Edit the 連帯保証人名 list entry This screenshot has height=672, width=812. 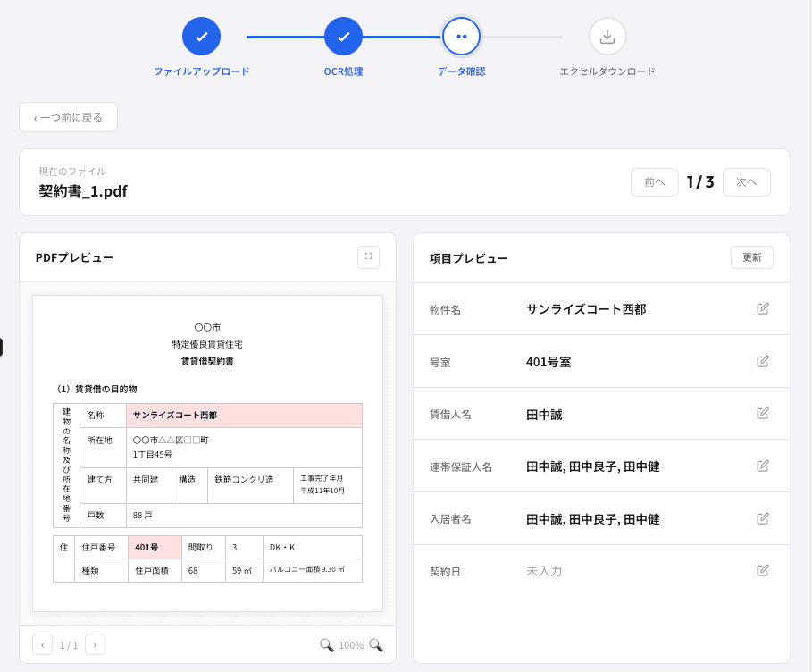pos(762,465)
